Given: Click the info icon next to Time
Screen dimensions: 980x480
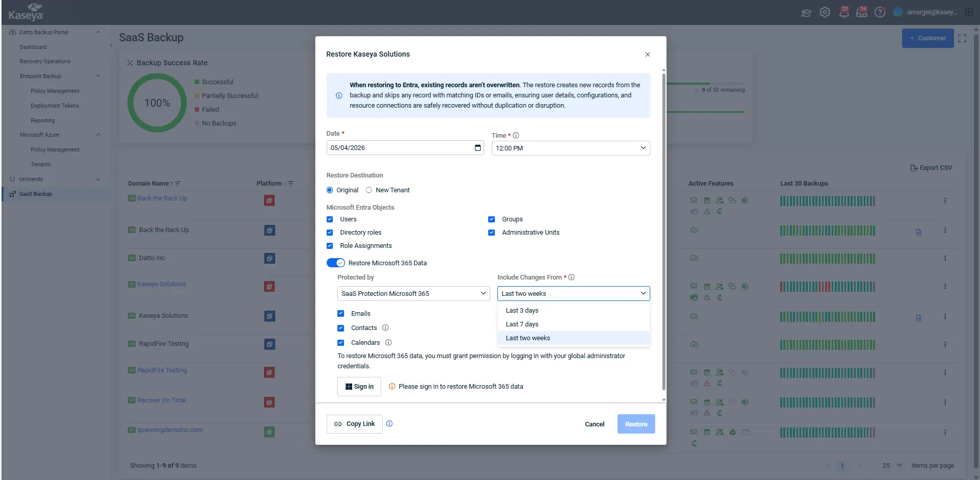Looking at the screenshot, I should (516, 136).
